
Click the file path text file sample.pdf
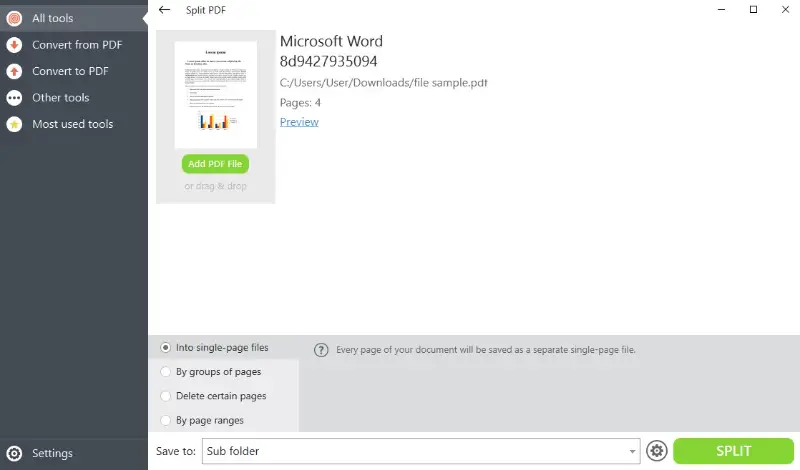(384, 83)
